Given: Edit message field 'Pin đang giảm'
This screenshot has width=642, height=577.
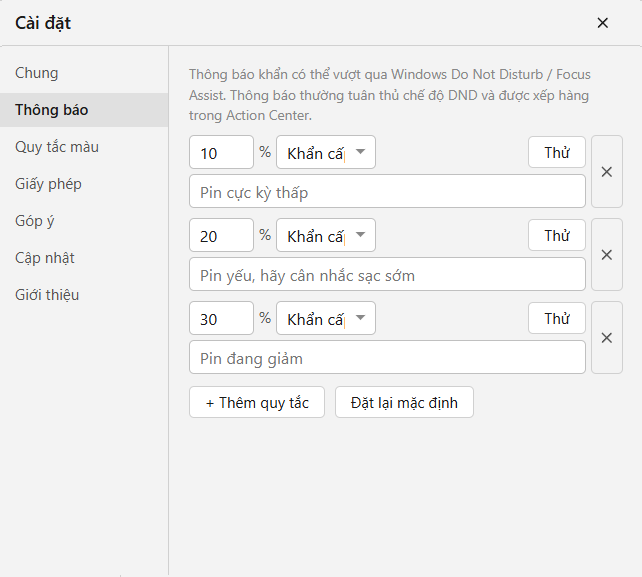Looking at the screenshot, I should click(387, 357).
